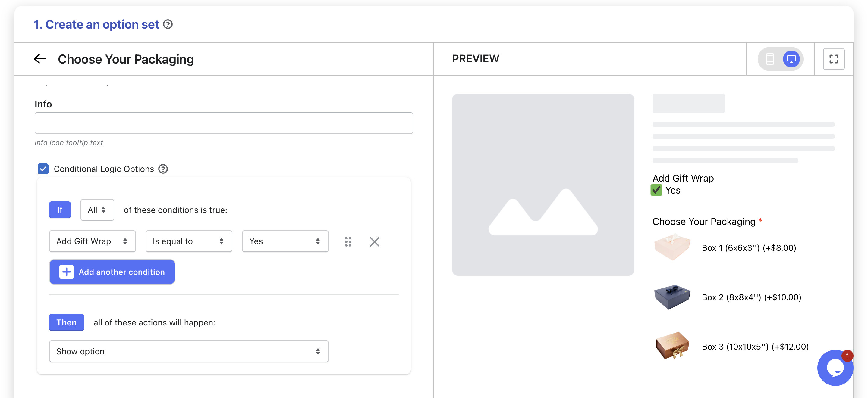
Task: Uncheck Conditional Logic Options checkbox
Action: tap(43, 169)
